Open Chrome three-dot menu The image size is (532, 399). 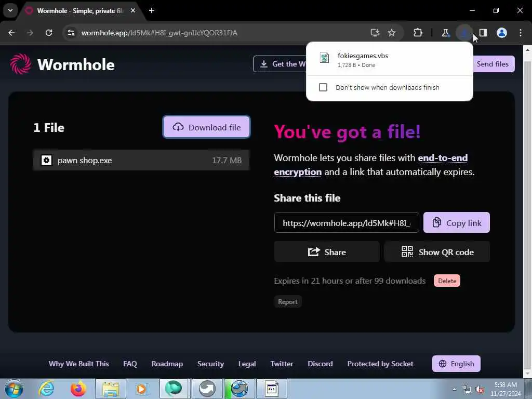[x=521, y=33]
